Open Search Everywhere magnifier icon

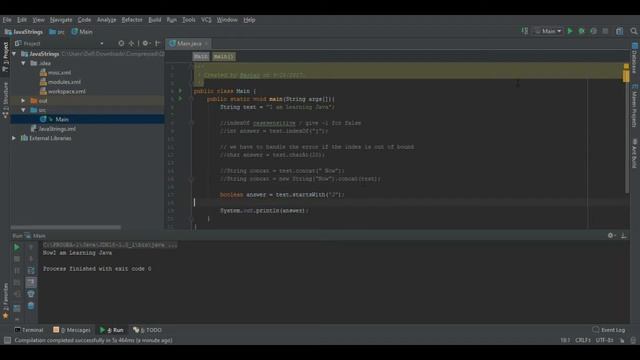(633, 31)
